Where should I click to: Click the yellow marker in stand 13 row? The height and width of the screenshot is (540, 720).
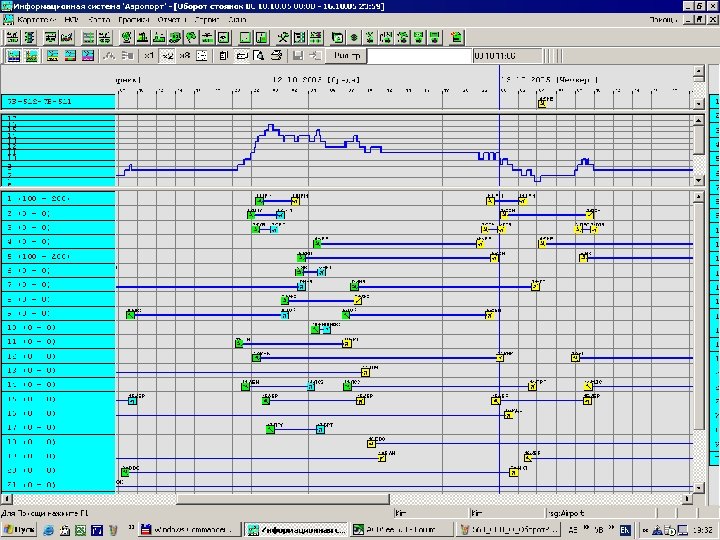point(366,372)
